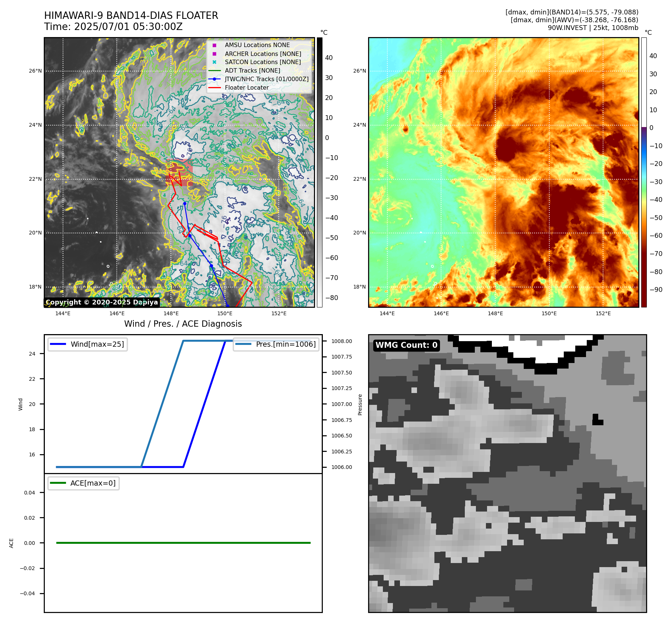
Task: Click the 'Copyright © 2020-2025 Dapiya' label
Action: (x=102, y=302)
